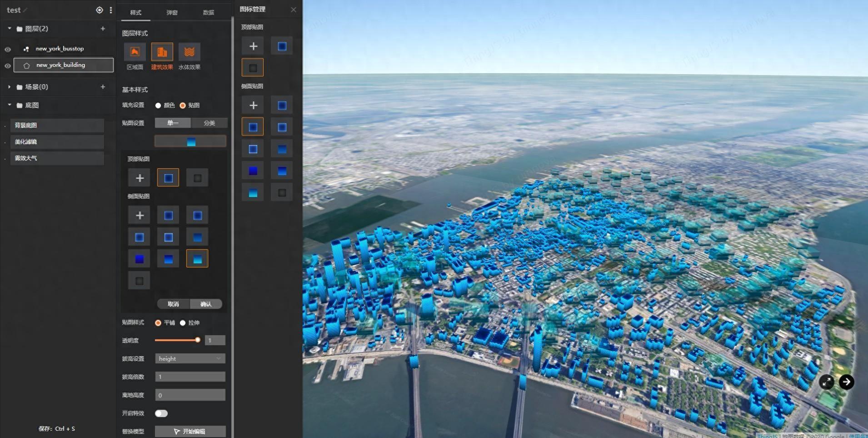Switch to the 样式 tab
The height and width of the screenshot is (438, 868).
pos(136,13)
